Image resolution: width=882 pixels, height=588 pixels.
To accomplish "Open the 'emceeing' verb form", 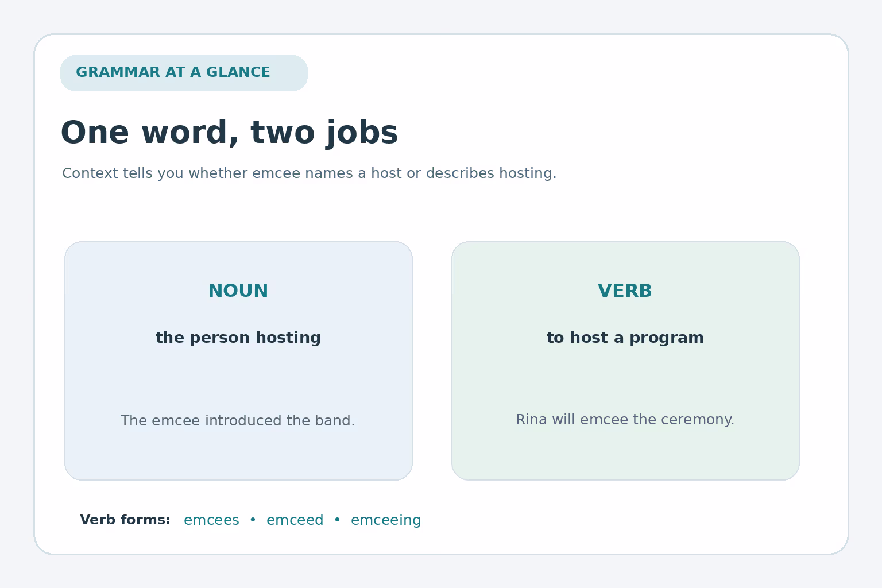I will [386, 520].
